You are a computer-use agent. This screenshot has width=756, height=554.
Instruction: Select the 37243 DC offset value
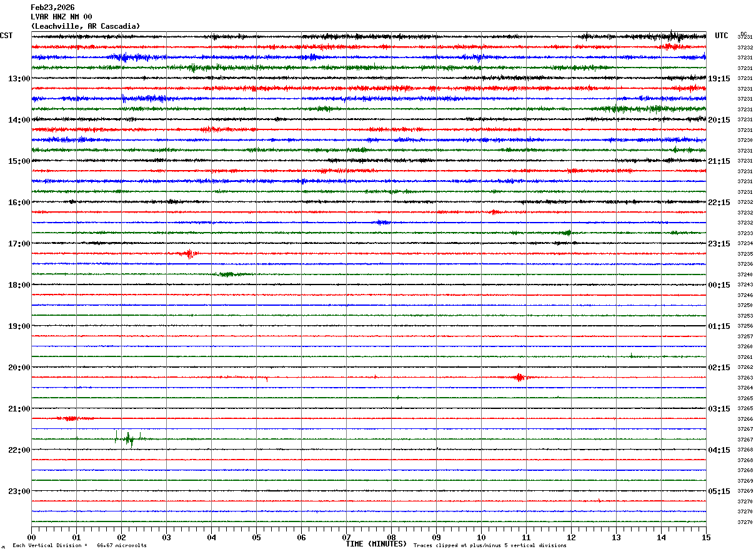pos(745,285)
